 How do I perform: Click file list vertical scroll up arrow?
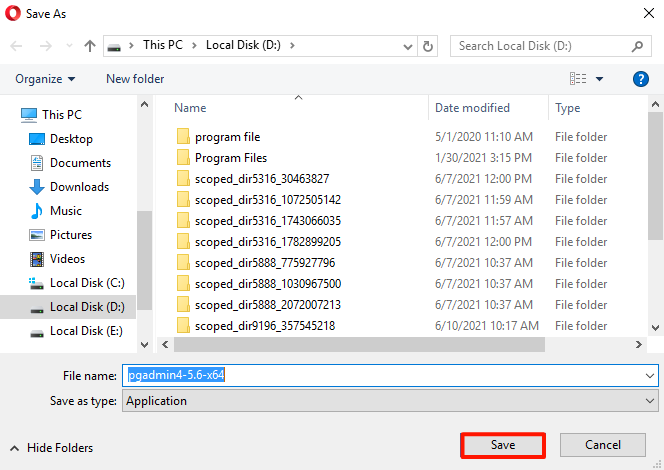pyautogui.click(x=656, y=104)
